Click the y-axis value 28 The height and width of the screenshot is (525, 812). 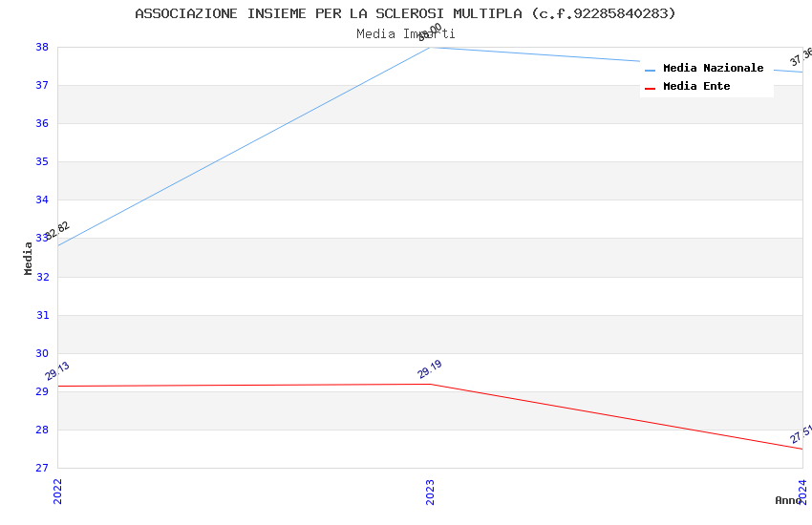(42, 430)
